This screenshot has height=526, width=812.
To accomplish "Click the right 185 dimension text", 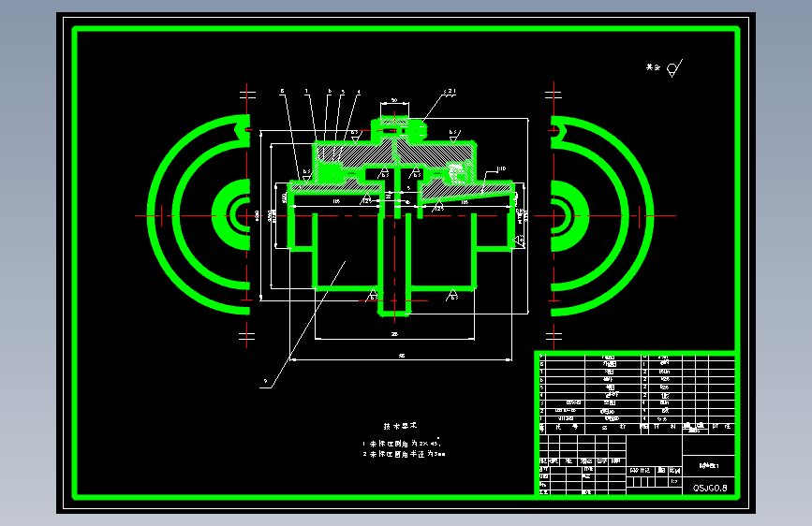I will [465, 202].
